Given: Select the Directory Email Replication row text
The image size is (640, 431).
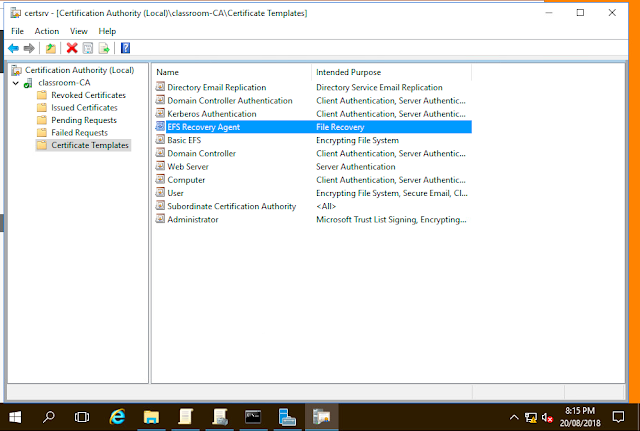Looking at the screenshot, I should pos(217,87).
